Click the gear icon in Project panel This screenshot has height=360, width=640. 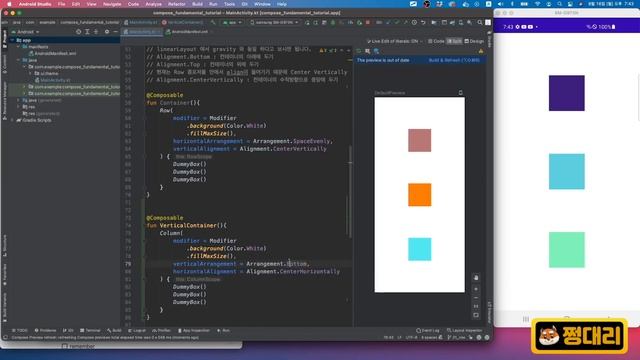click(x=107, y=31)
